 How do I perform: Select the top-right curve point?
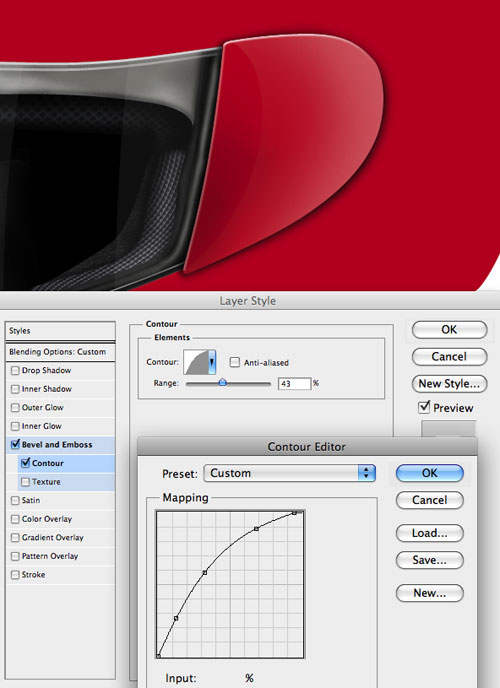click(295, 512)
